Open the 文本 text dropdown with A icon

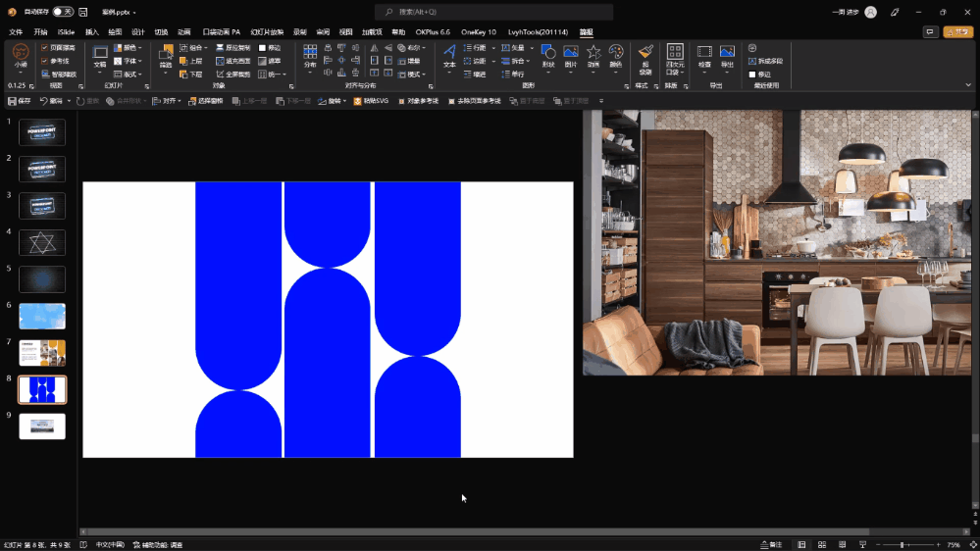click(449, 59)
